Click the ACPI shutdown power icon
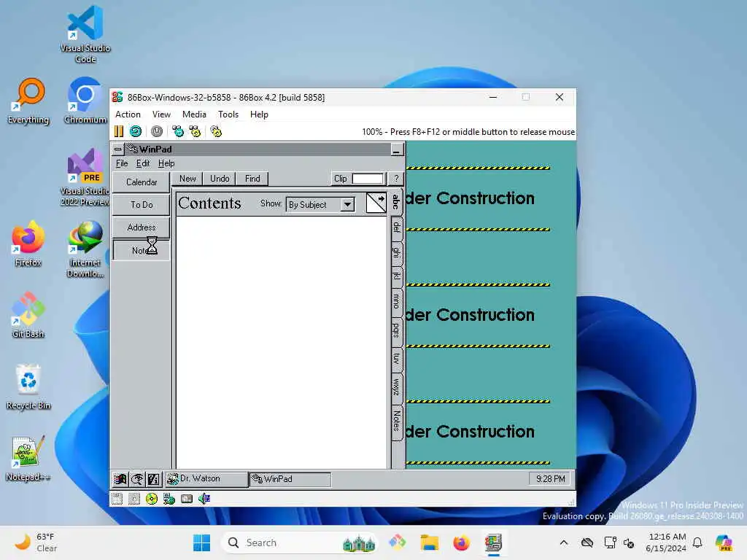This screenshot has width=747, height=560. [157, 131]
